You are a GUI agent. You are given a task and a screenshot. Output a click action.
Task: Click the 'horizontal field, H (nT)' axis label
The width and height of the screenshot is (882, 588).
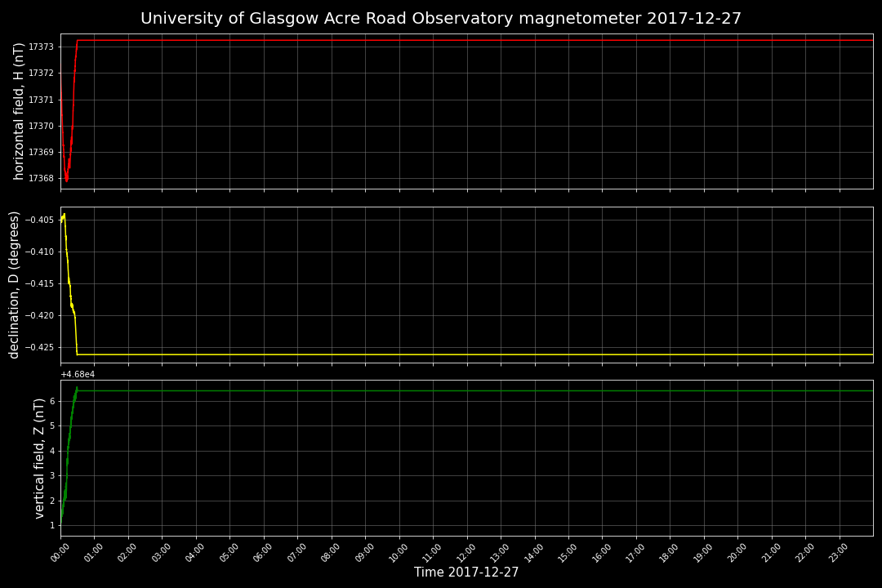click(19, 111)
